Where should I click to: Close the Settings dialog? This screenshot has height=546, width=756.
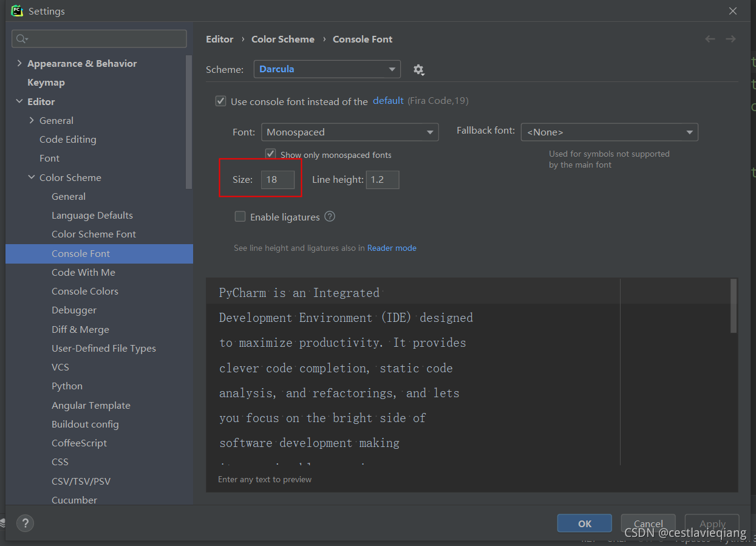[x=733, y=11]
